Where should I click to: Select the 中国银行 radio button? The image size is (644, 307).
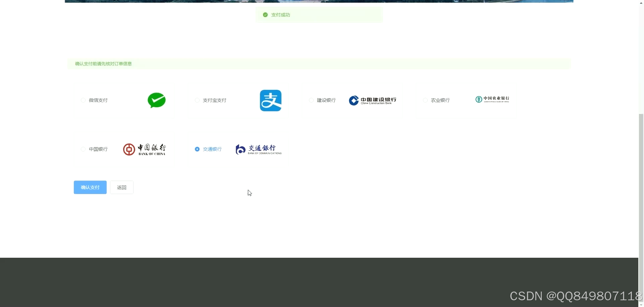[83, 149]
